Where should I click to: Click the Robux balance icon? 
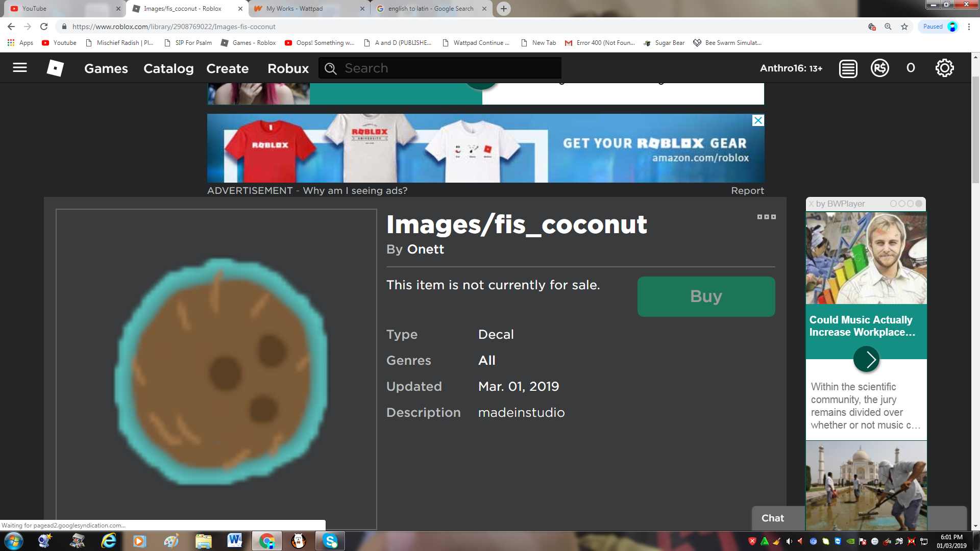click(x=880, y=67)
